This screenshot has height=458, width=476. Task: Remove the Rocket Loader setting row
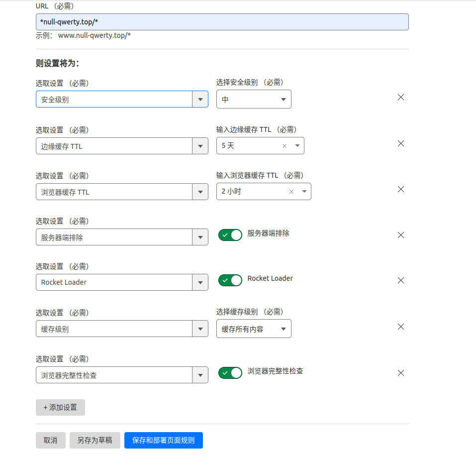click(x=400, y=280)
